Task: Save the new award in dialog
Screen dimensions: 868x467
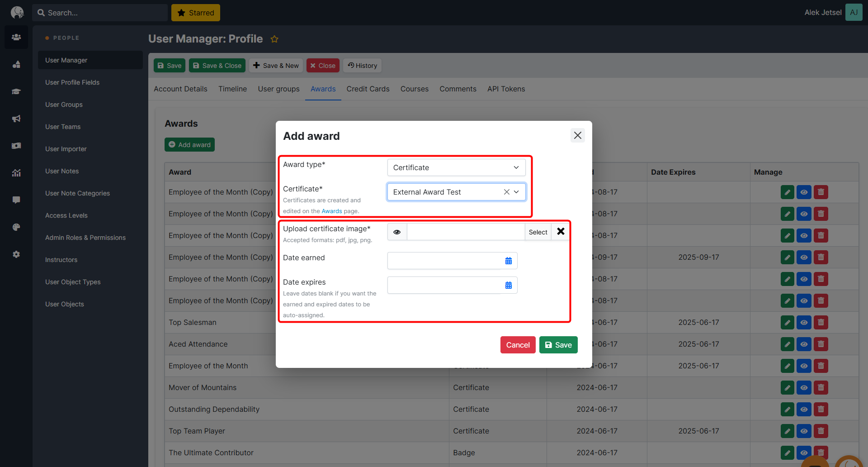Action: coord(558,345)
